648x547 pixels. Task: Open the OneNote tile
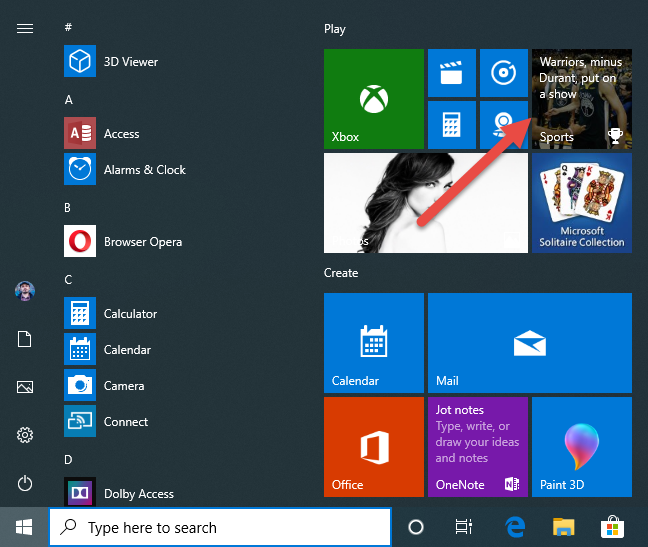478,447
